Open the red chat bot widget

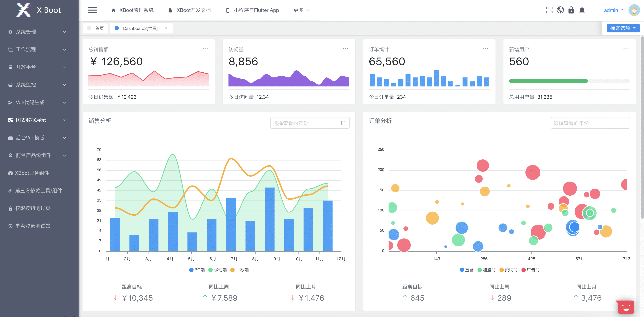[x=626, y=307]
